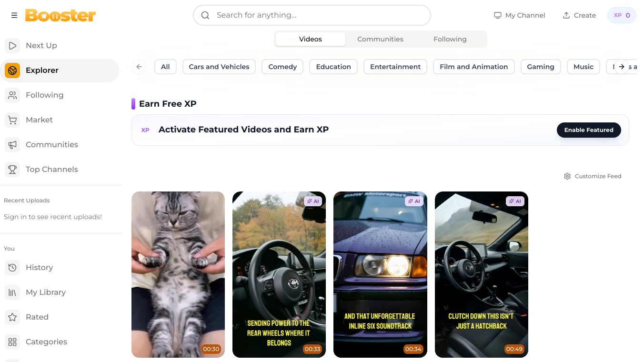Click the Create upload icon

[x=566, y=15]
